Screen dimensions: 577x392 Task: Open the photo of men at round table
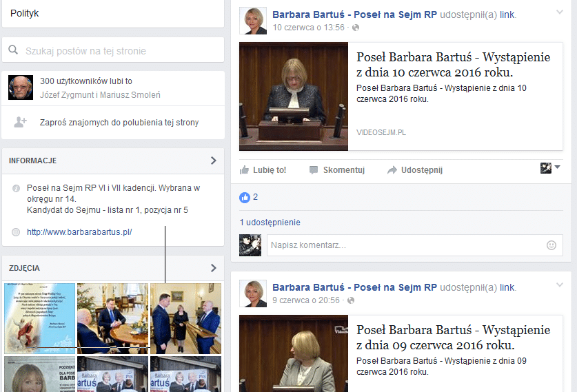[x=112, y=318]
